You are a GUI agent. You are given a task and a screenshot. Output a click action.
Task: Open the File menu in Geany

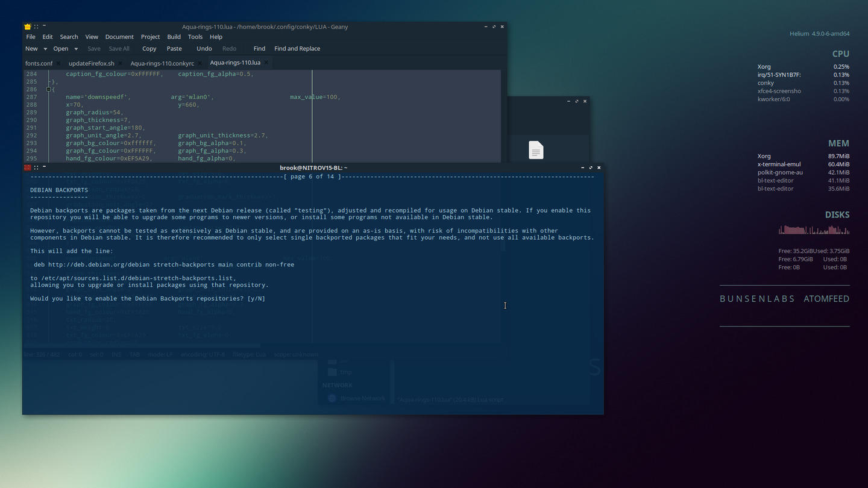click(31, 37)
